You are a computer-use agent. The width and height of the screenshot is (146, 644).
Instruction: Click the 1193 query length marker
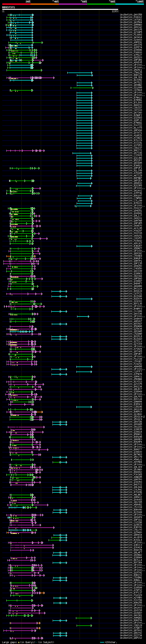(115, 11)
